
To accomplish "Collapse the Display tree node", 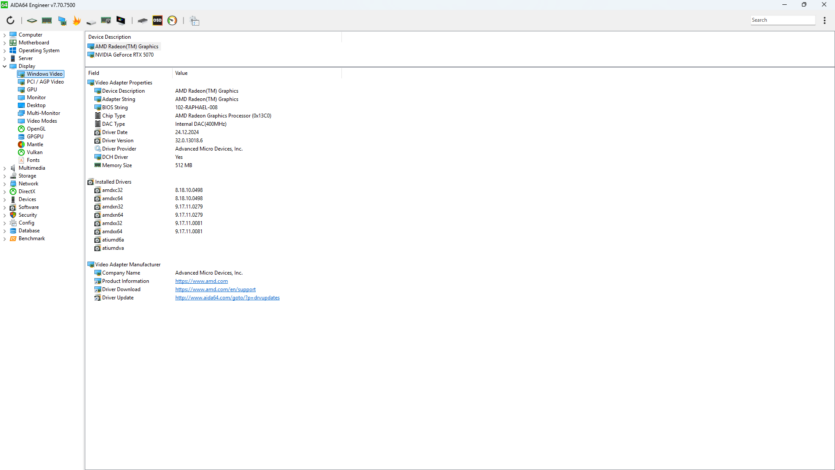I will point(5,66).
